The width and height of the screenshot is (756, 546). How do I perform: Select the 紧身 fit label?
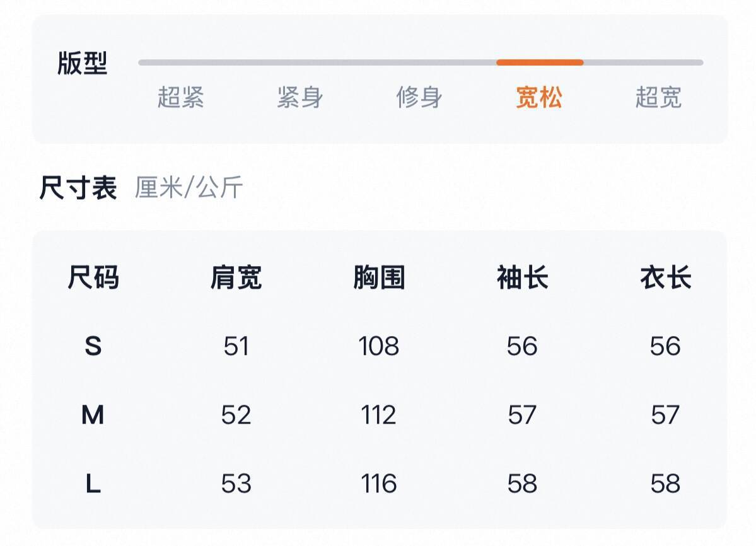point(300,97)
